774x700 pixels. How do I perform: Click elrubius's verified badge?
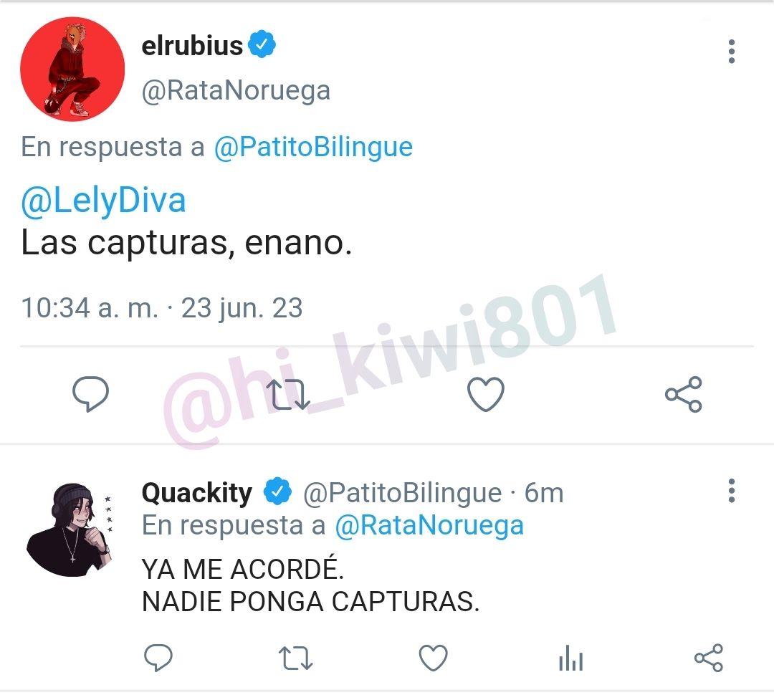point(262,44)
